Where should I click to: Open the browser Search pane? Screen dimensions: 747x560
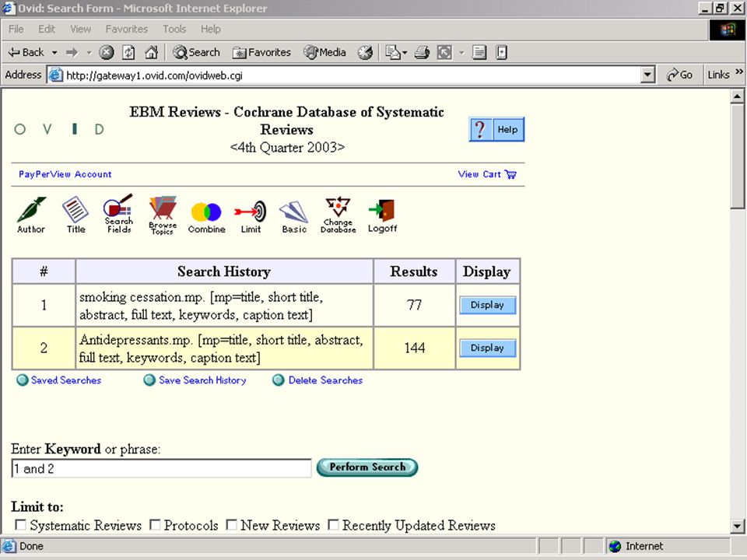click(197, 52)
